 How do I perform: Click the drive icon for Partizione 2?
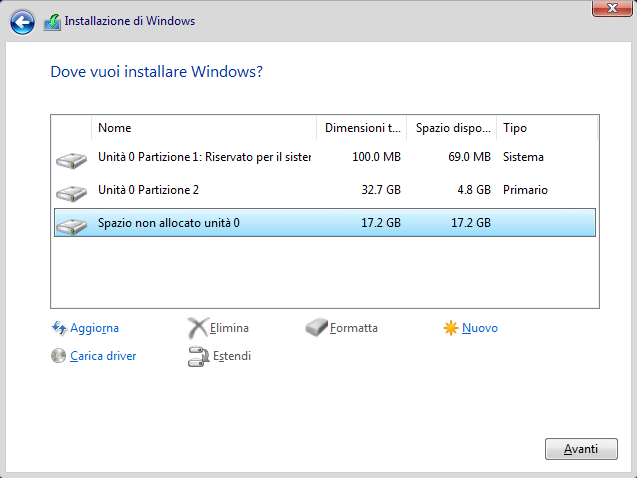click(x=72, y=193)
